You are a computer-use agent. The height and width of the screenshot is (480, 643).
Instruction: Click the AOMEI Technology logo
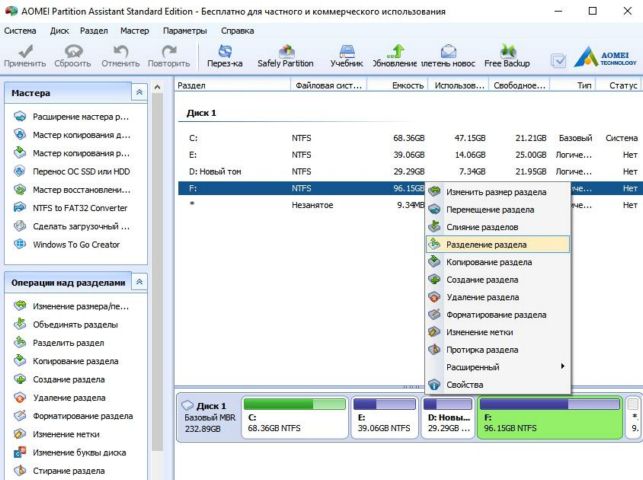[605, 57]
